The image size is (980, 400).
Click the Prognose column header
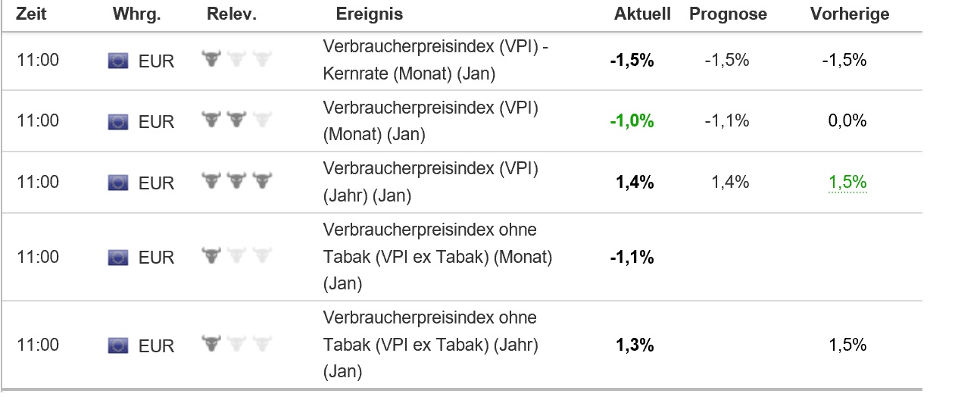click(x=728, y=14)
